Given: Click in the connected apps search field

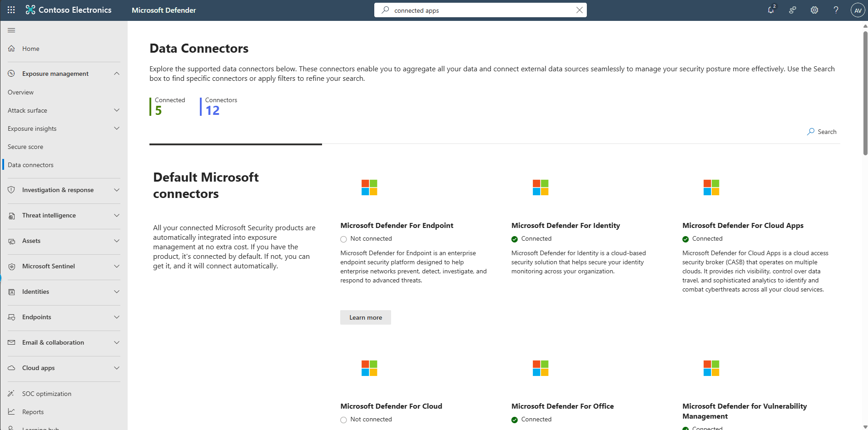Looking at the screenshot, I should (481, 10).
